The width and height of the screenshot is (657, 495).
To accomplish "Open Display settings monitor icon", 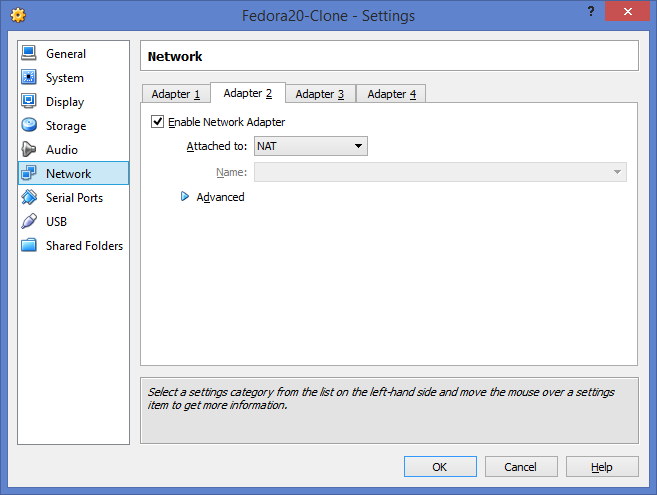I will coord(29,101).
